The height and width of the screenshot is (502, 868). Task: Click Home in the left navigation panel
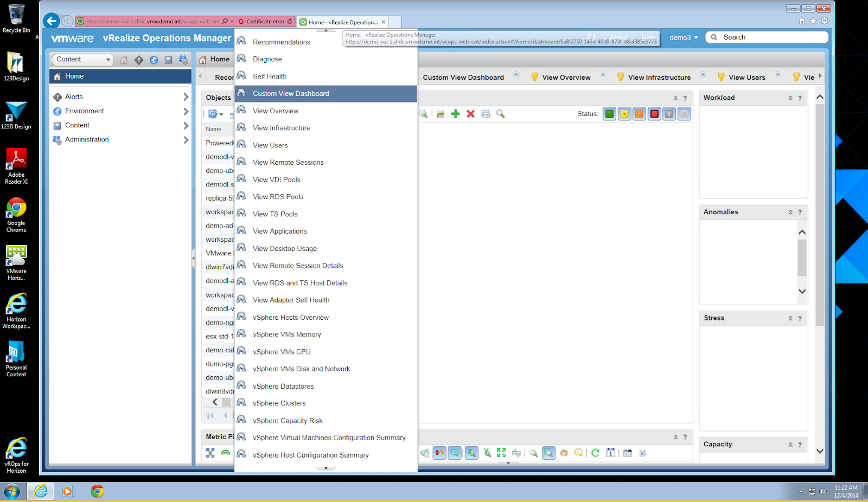coord(120,76)
